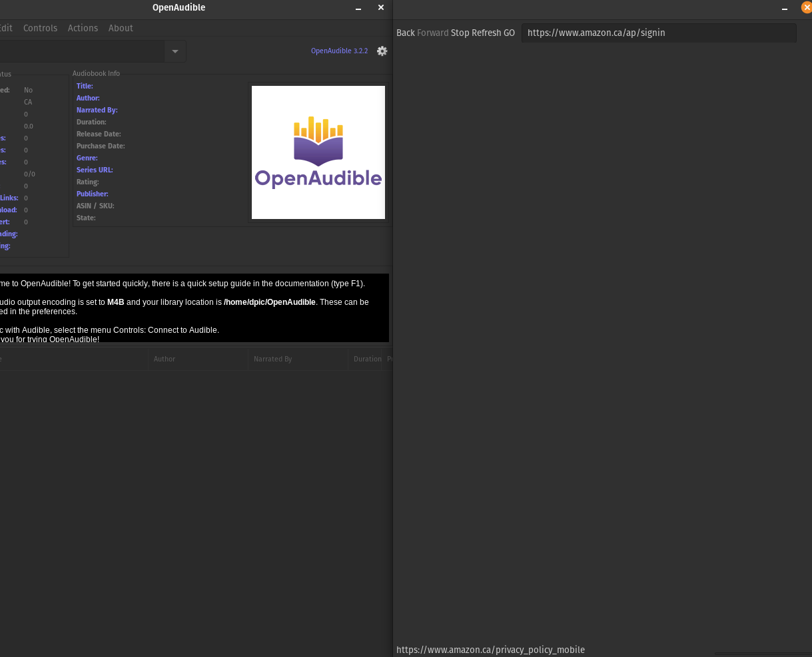Open the search filter dropdown arrow
812x657 pixels.
pos(175,51)
